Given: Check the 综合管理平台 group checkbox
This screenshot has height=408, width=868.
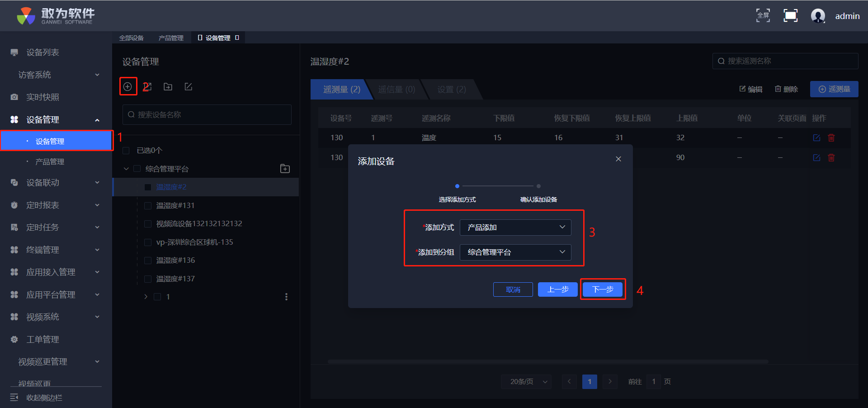Looking at the screenshot, I should (x=137, y=169).
